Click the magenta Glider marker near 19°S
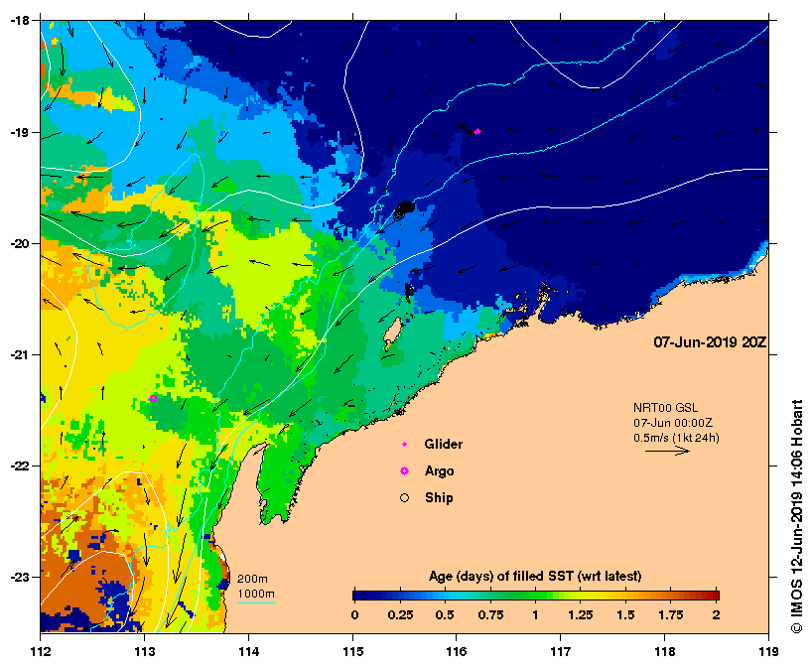This screenshot has height=667, width=812. 477,132
